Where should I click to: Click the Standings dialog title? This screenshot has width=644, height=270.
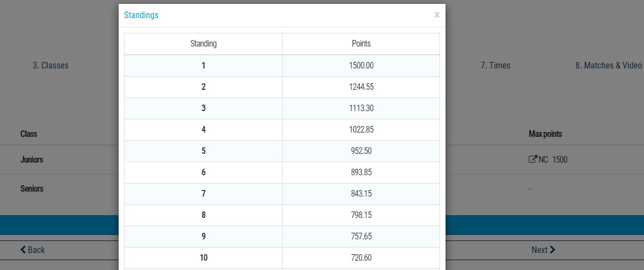[x=141, y=15]
